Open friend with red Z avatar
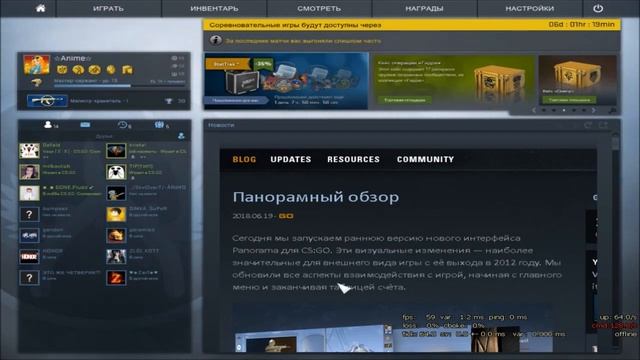The width and height of the screenshot is (640, 360). (x=116, y=278)
